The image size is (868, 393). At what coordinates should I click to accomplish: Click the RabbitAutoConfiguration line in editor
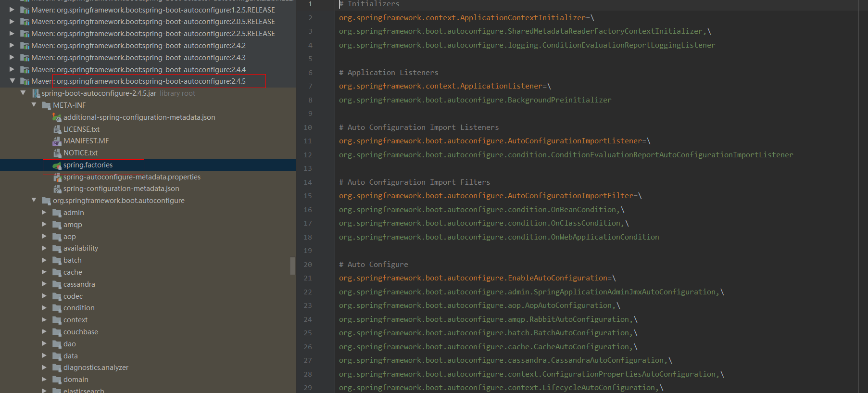[488, 319]
